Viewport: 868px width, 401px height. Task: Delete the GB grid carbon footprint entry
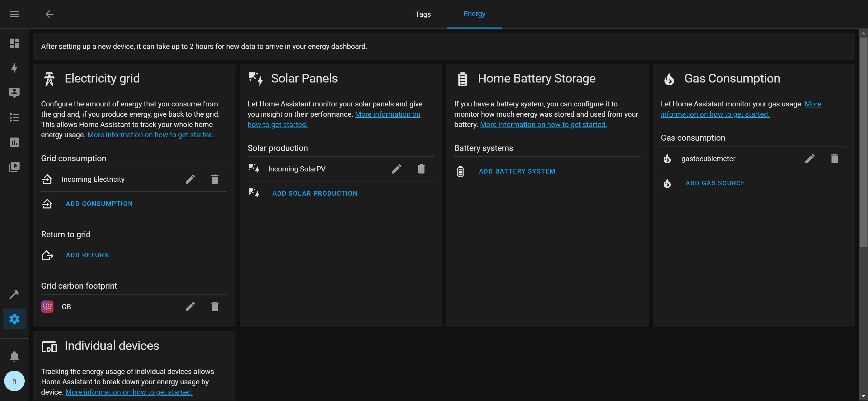215,306
